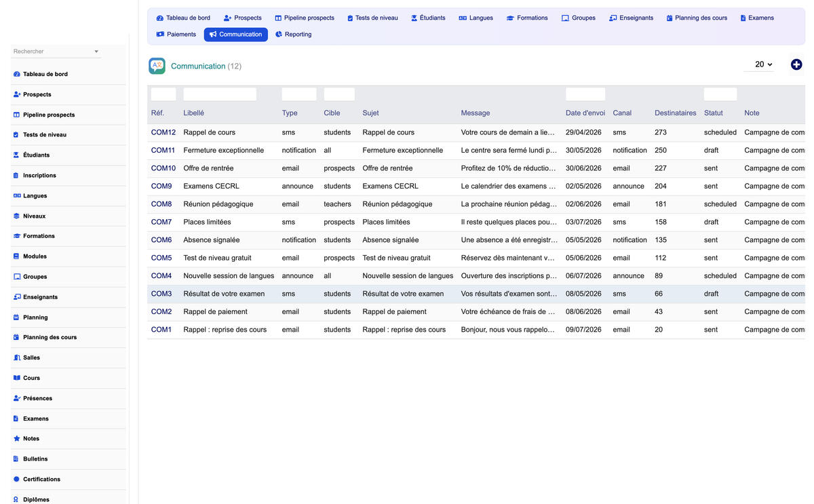Switch to the Étudiants top menu tab
The image size is (814, 504).
pos(428,18)
